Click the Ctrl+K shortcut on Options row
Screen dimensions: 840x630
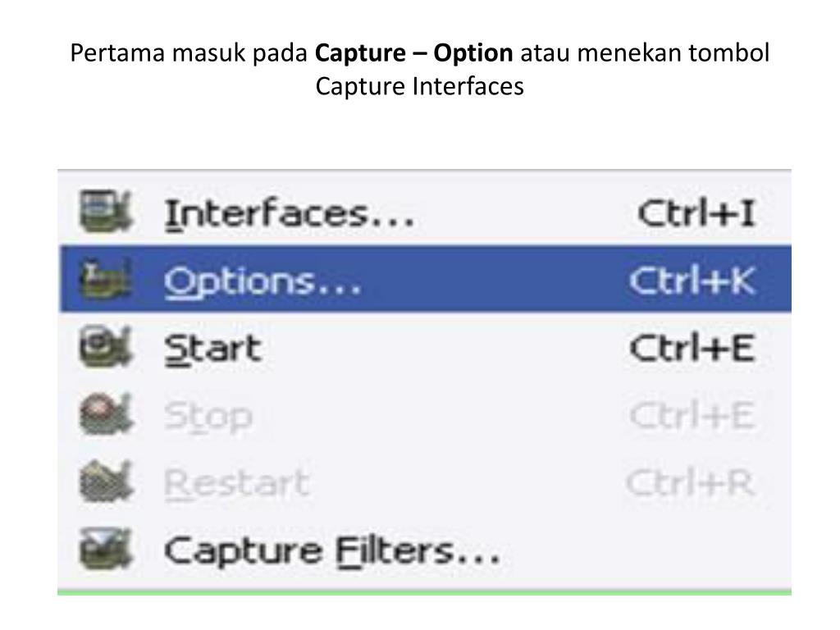pyautogui.click(x=692, y=281)
